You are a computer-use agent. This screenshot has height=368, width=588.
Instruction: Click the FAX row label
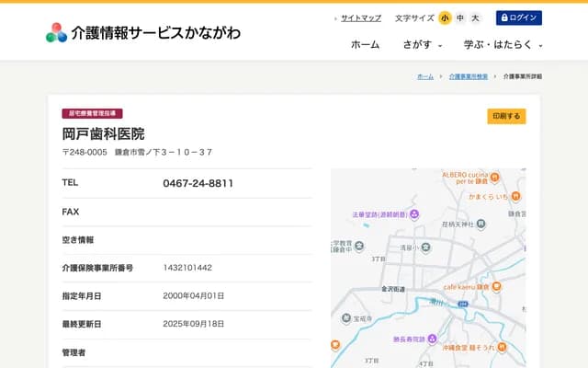pyautogui.click(x=71, y=212)
